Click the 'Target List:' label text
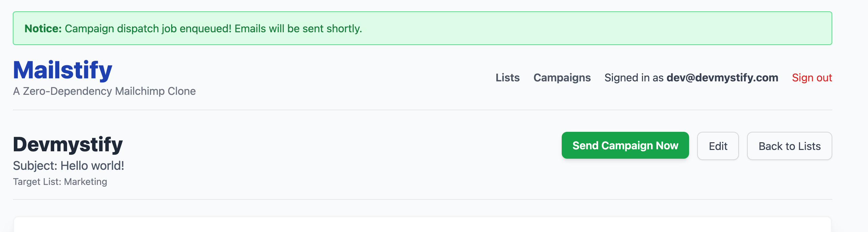 tap(37, 182)
